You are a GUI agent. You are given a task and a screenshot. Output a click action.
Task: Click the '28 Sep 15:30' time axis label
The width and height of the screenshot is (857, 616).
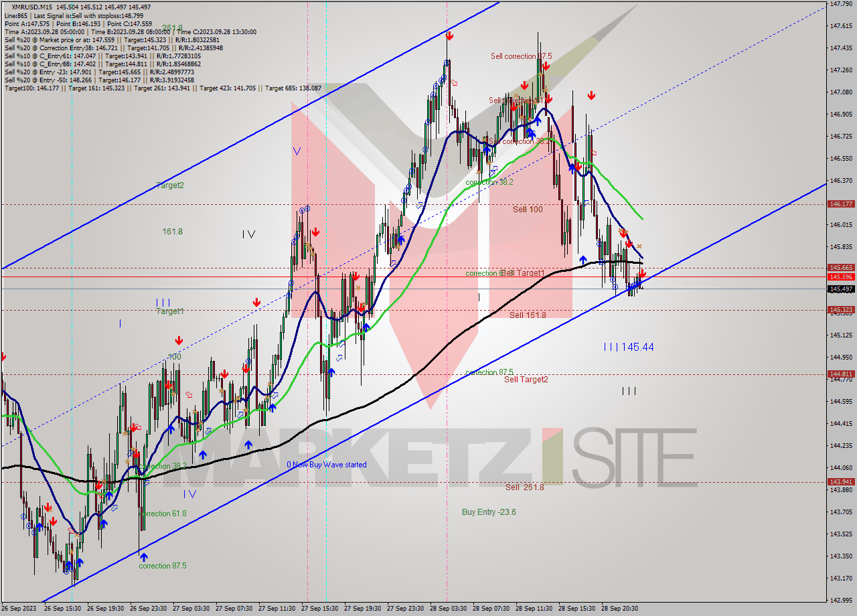click(578, 609)
